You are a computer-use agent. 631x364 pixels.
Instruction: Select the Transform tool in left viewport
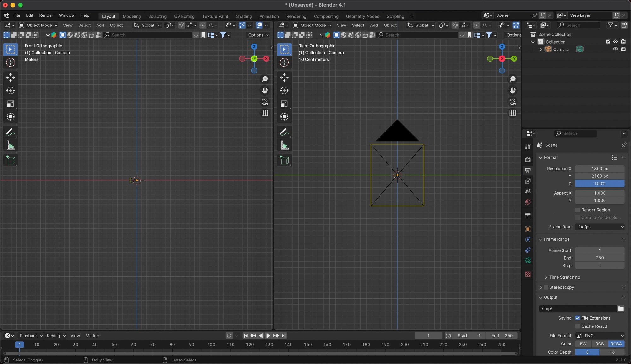10,117
